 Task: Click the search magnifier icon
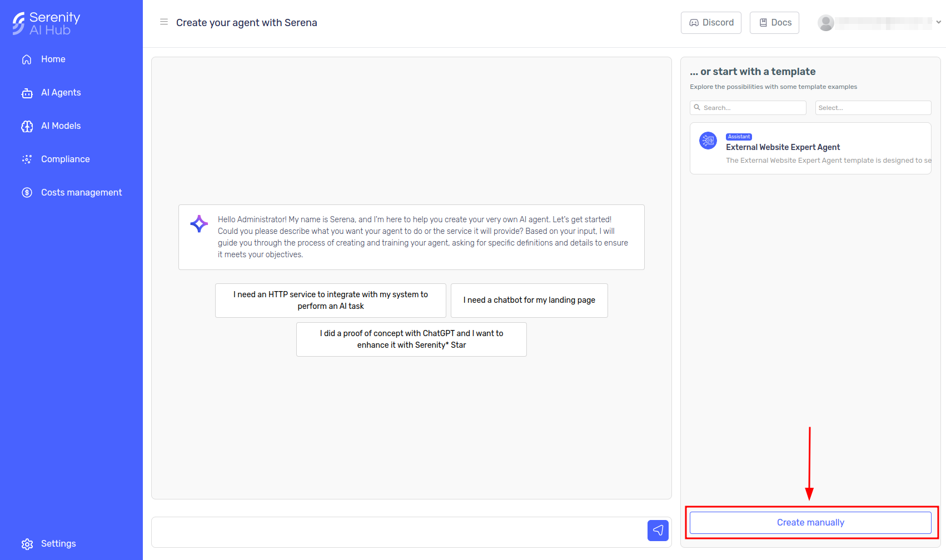697,108
